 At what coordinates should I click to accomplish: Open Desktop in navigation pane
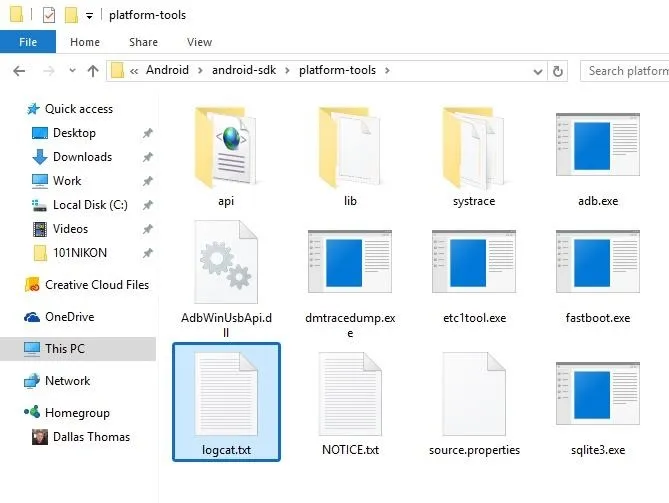74,133
